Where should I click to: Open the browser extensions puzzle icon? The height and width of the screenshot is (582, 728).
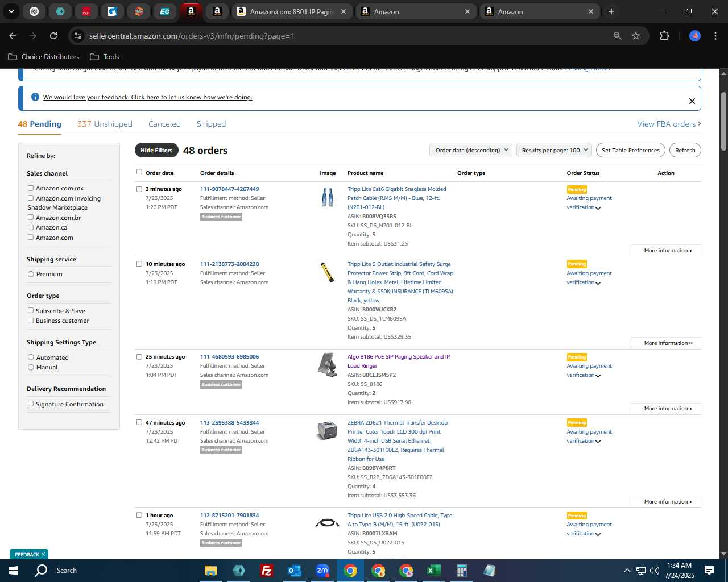click(664, 36)
